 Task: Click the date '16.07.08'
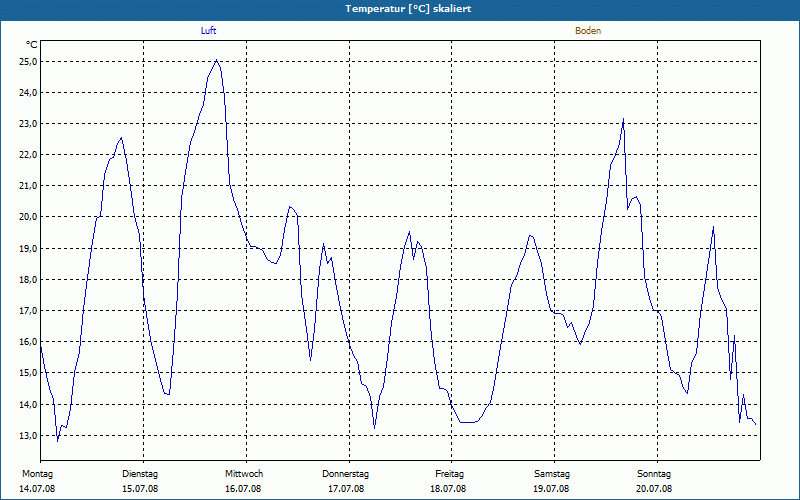(x=243, y=489)
